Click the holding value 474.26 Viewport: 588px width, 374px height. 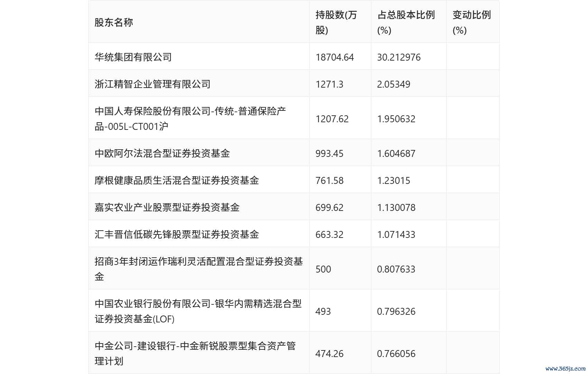(329, 354)
